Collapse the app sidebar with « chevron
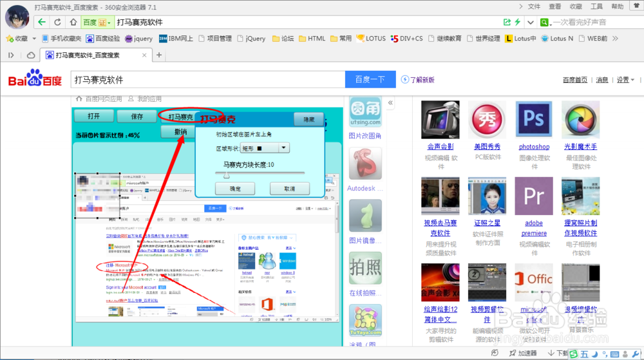The image size is (644, 360). [x=391, y=102]
